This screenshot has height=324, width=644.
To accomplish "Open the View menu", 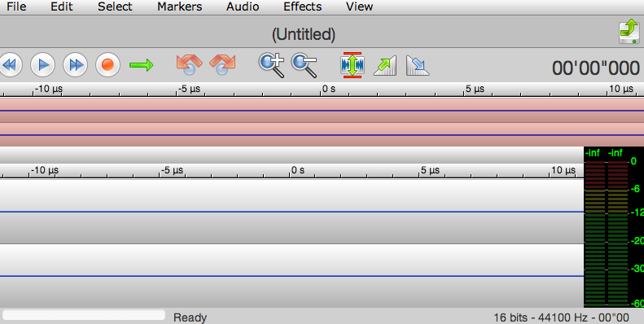I will (x=359, y=7).
